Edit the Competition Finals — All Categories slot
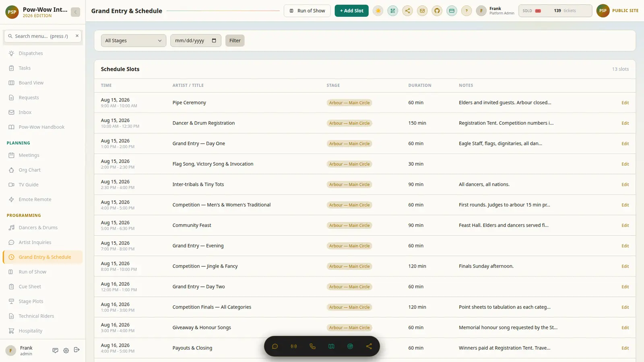Image resolution: width=644 pixels, height=362 pixels. click(625, 307)
